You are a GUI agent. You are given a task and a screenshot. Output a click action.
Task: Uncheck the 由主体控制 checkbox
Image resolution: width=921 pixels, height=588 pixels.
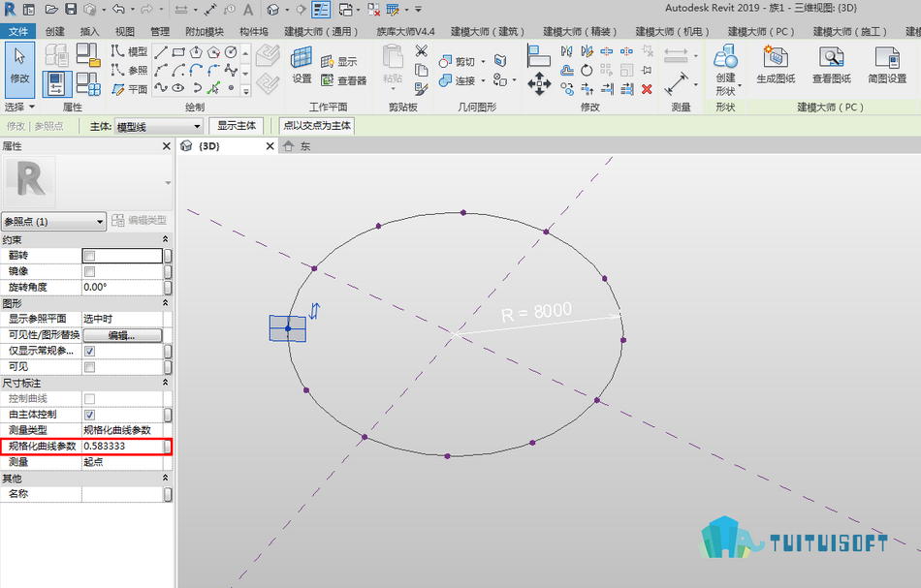(x=90, y=415)
